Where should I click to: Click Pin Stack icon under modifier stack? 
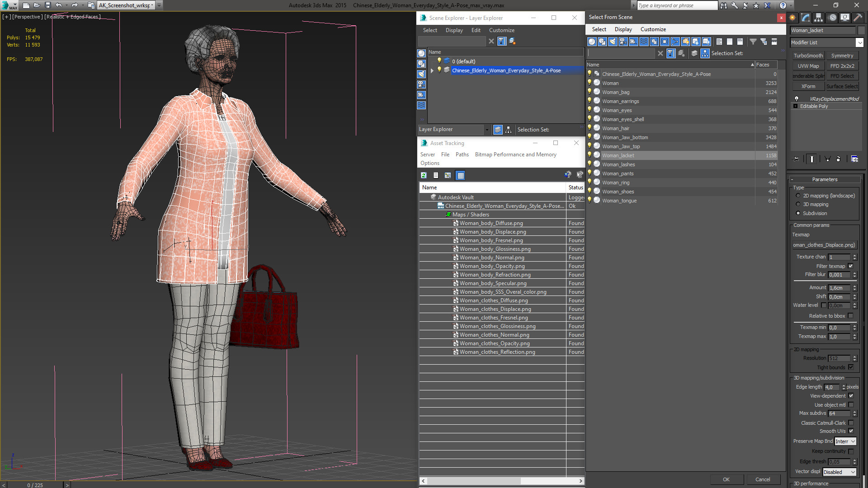point(796,159)
